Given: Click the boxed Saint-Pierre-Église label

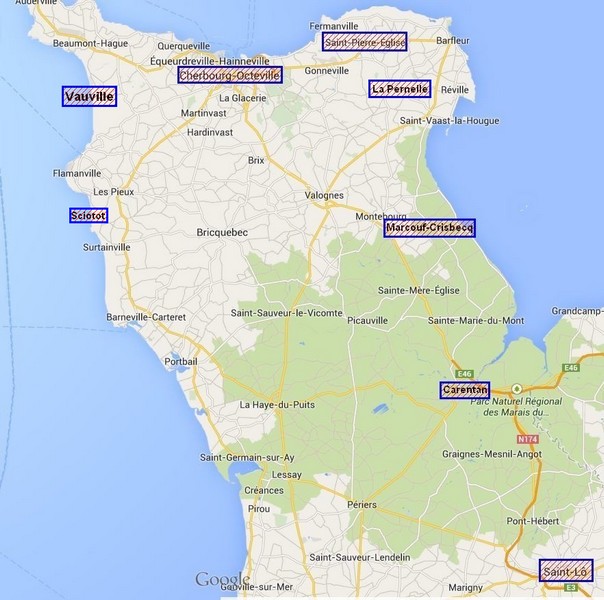Looking at the screenshot, I should click(x=365, y=42).
